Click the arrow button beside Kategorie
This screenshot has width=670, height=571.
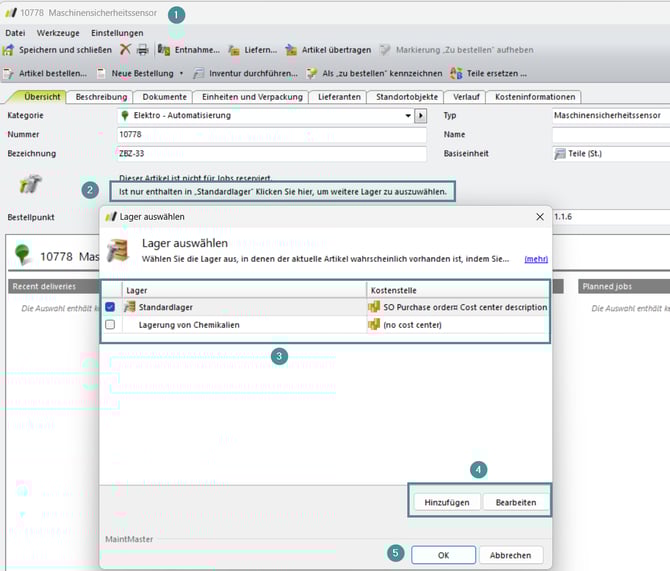tap(421, 116)
